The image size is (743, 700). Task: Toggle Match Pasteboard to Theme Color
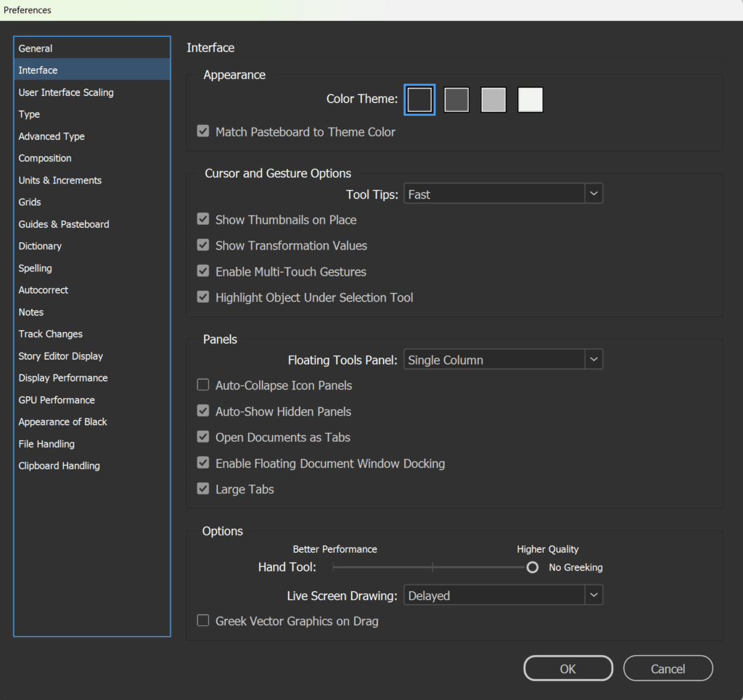[x=203, y=131]
